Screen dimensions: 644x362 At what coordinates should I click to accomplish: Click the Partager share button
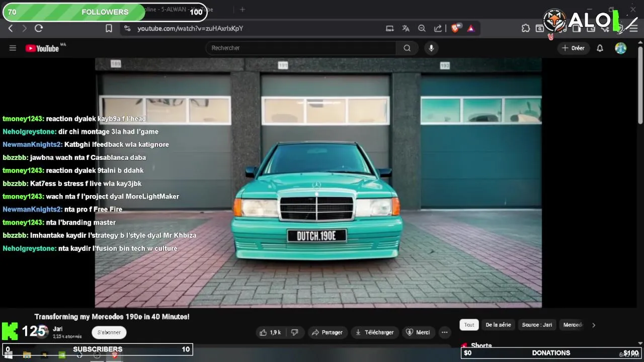(327, 332)
